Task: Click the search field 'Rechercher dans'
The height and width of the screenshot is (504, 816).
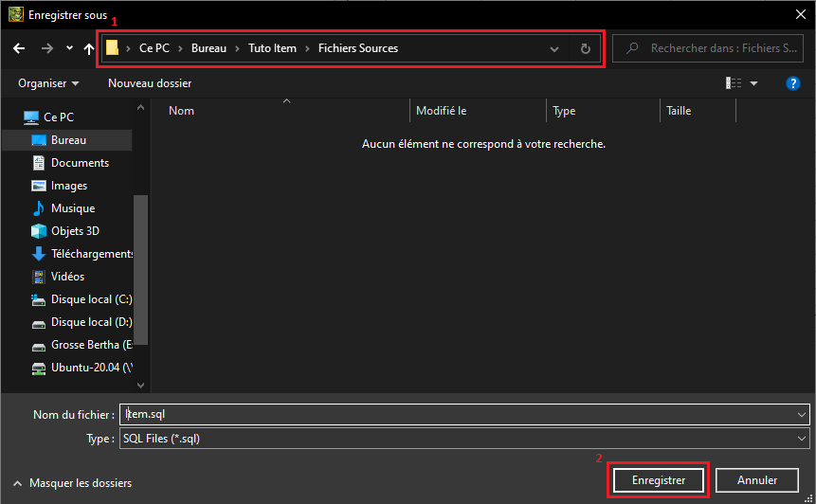Action: coord(708,48)
